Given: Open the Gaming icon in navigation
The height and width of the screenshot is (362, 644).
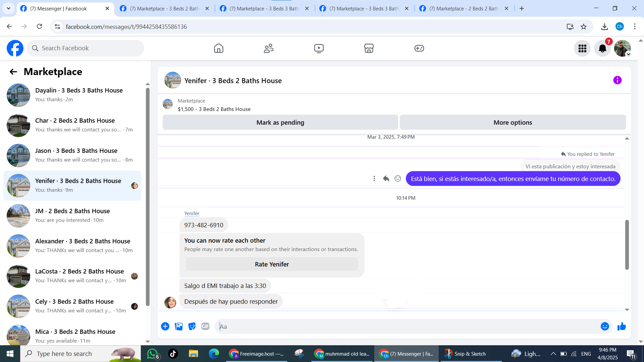Looking at the screenshot, I should point(419,48).
